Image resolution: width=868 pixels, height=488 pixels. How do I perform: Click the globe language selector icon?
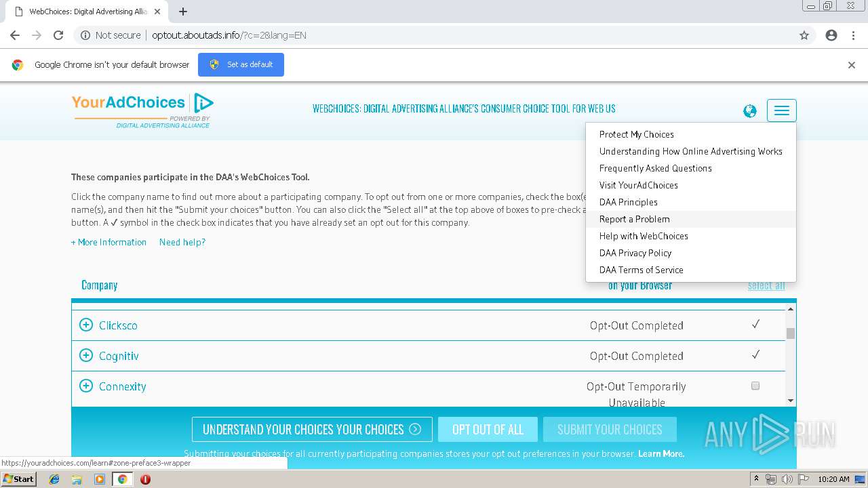click(749, 111)
